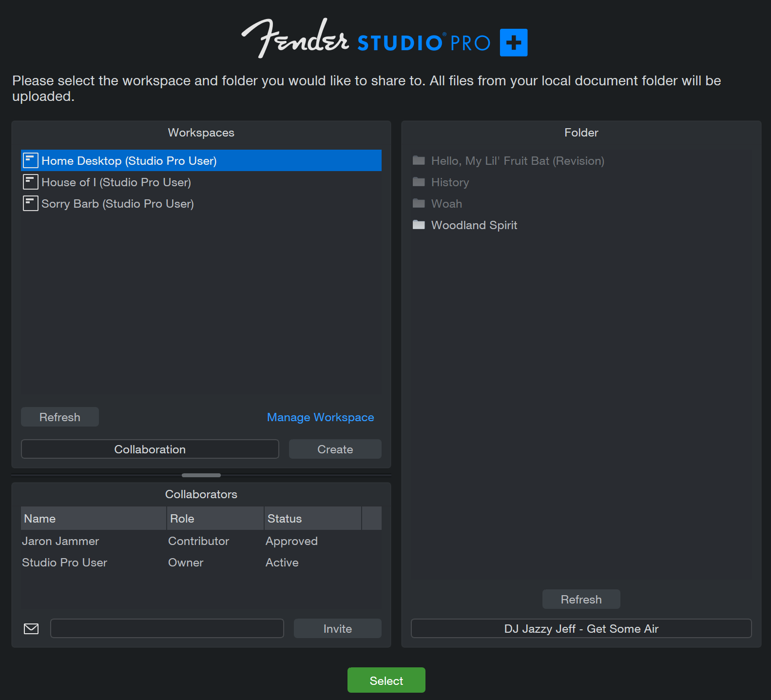Choose the Woah folder

(x=581, y=203)
